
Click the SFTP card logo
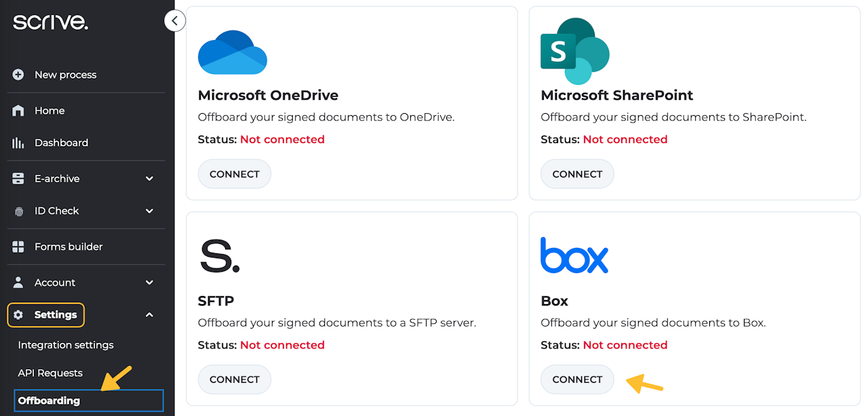pos(219,256)
